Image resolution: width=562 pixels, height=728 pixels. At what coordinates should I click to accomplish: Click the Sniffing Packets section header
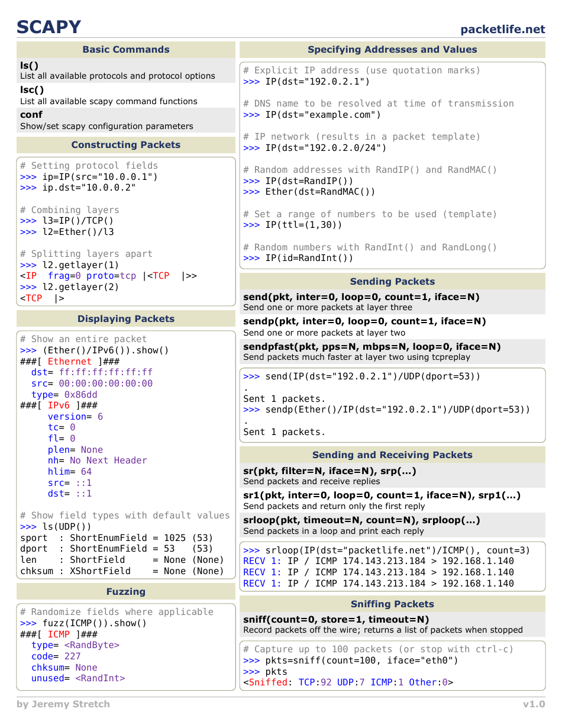pyautogui.click(x=392, y=604)
